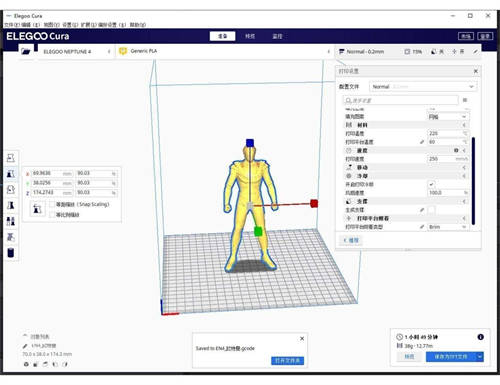
Task: Switch to the Monitor tab in header
Action: (277, 36)
